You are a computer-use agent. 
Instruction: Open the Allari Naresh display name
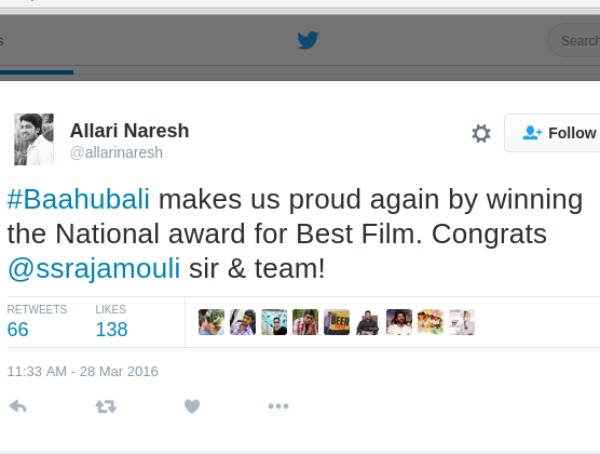(x=129, y=131)
